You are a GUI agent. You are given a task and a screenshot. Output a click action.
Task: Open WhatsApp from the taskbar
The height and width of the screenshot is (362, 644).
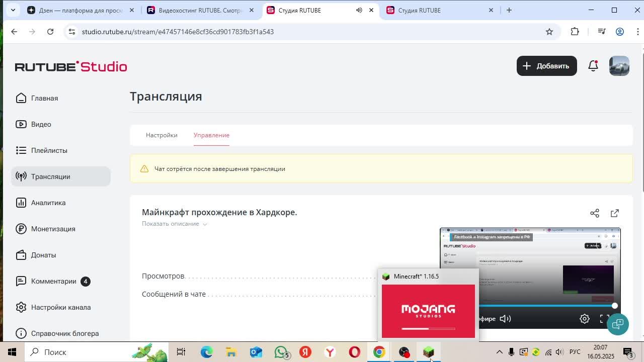[x=281, y=352]
